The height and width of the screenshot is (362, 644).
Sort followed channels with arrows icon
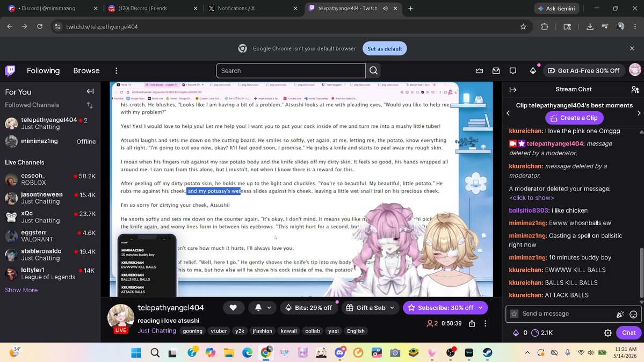[90, 105]
